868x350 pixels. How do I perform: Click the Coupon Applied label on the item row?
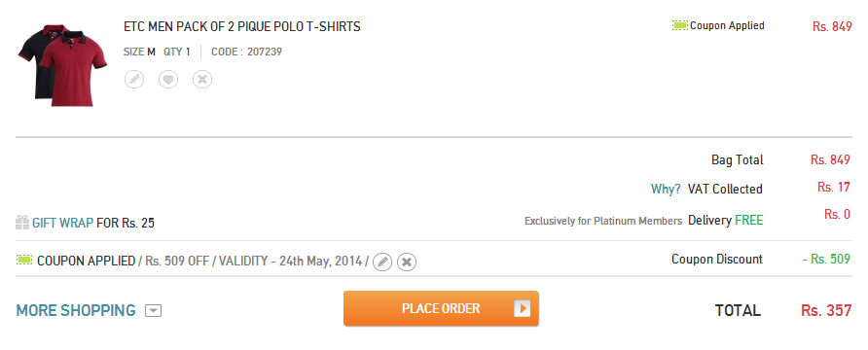727,25
